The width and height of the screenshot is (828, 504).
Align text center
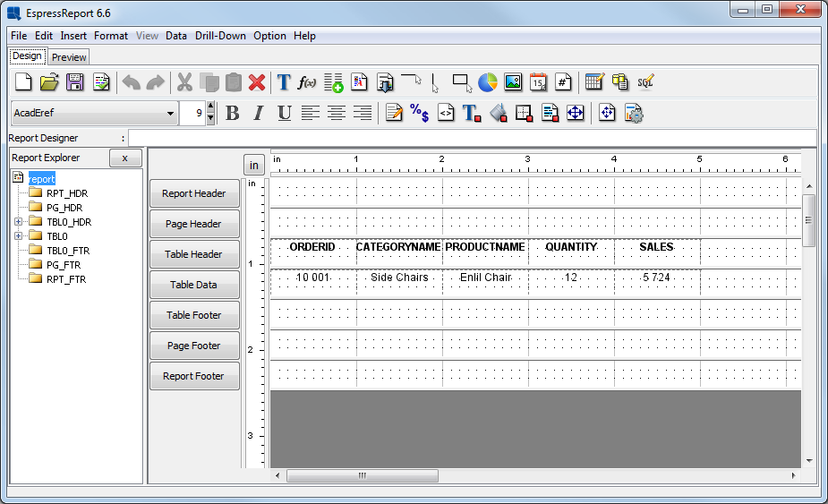tap(337, 113)
